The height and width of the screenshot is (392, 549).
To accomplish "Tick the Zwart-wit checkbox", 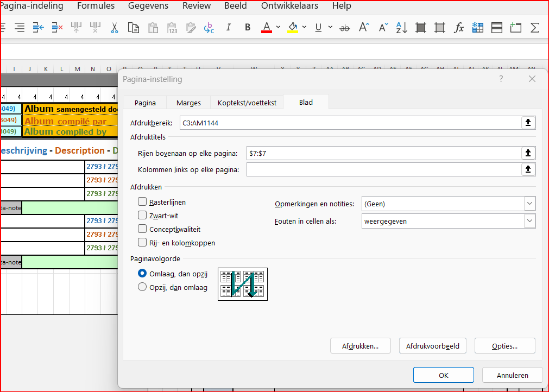I will click(x=142, y=215).
